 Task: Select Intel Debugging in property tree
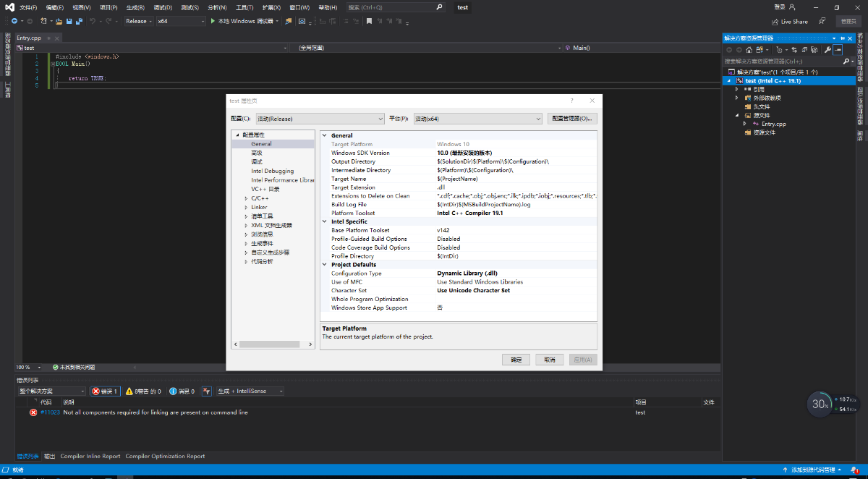coord(273,171)
